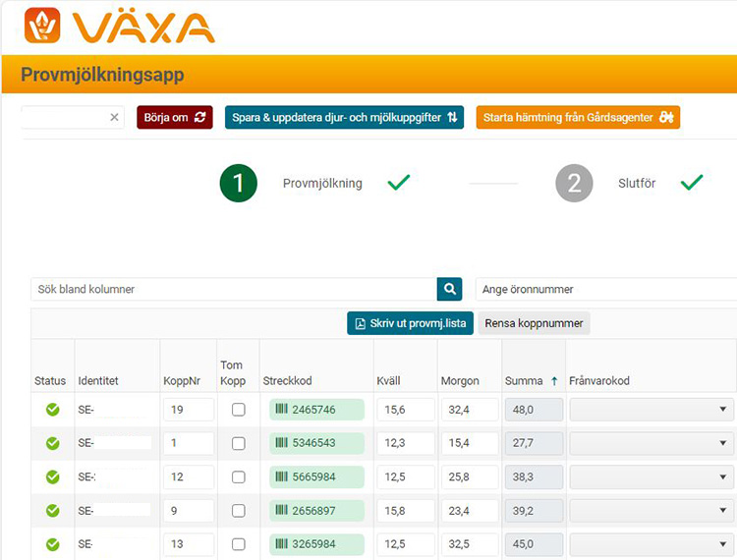Edit KoppNr field showing 13
The image size is (737, 560).
(189, 544)
